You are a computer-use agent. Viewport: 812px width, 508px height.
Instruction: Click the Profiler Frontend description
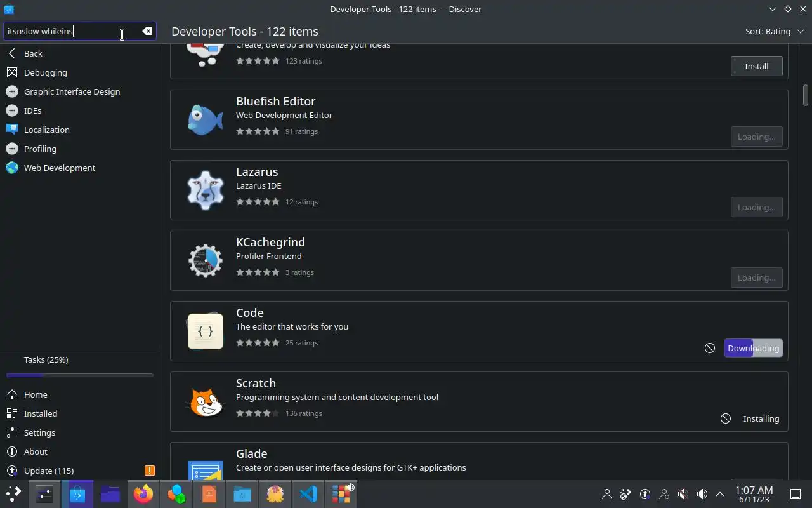tap(268, 256)
